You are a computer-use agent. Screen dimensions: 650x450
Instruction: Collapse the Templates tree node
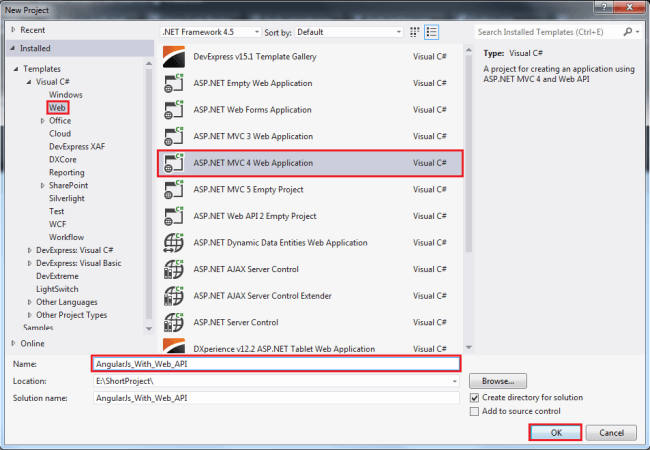click(x=16, y=69)
